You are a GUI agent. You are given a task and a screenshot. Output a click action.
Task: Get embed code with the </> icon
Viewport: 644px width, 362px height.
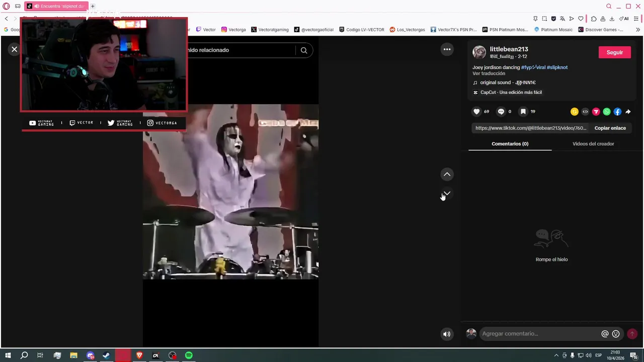(585, 112)
